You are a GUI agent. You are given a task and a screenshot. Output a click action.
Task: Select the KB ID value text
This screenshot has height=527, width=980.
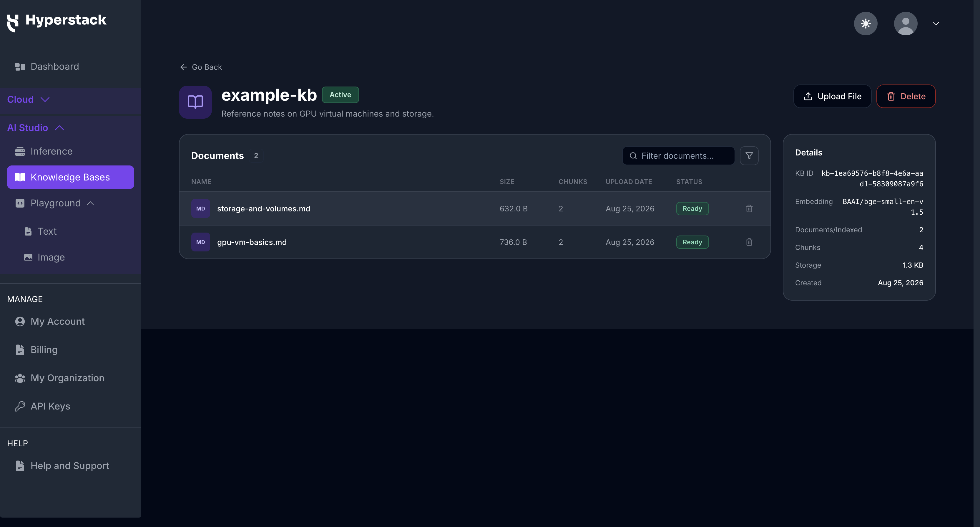coord(872,178)
